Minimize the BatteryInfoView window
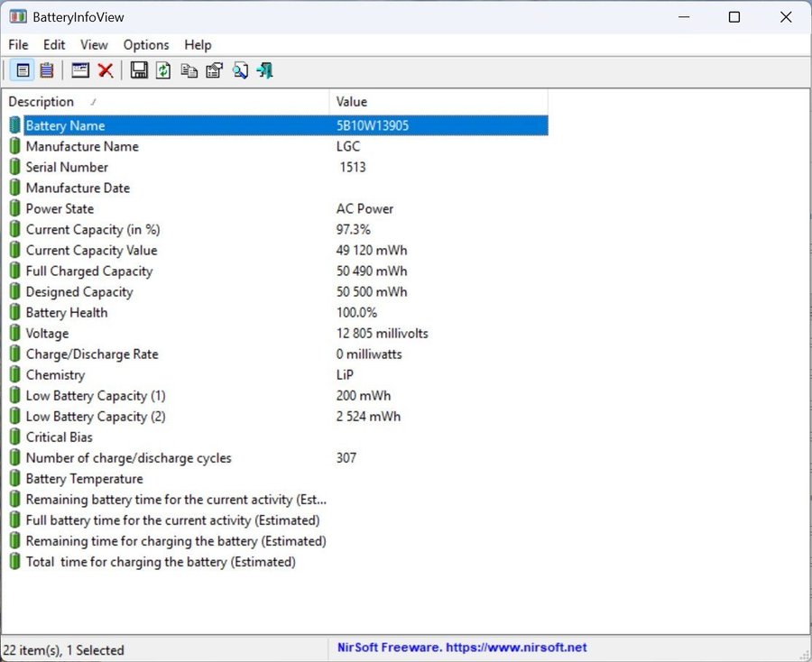The width and height of the screenshot is (812, 662). [x=684, y=16]
